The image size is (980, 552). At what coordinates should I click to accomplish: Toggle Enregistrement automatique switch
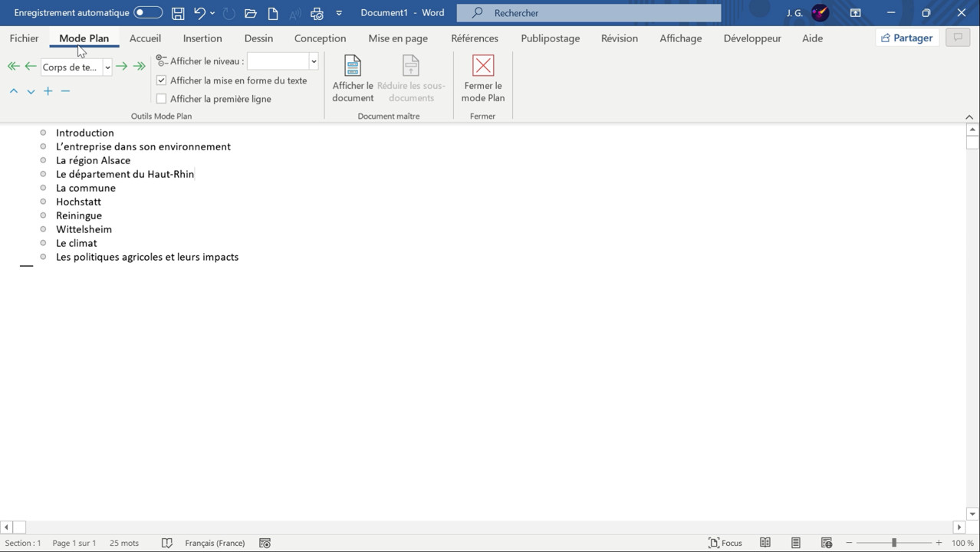(x=148, y=13)
